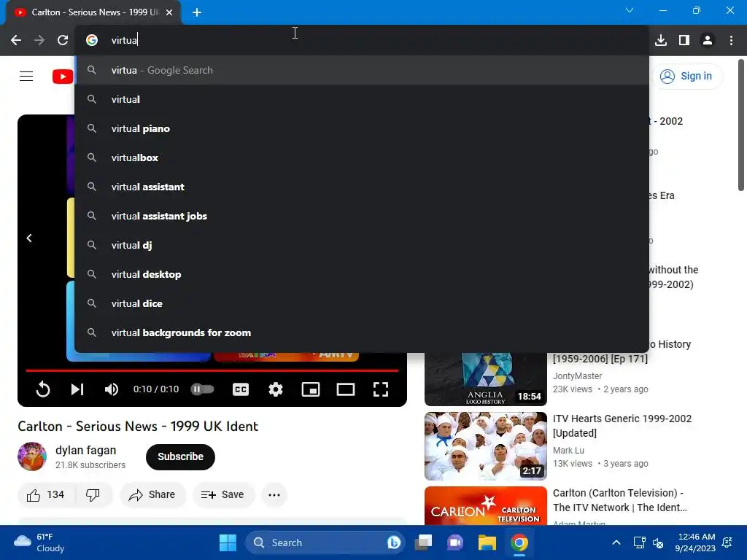
Task: Save the video to a playlist
Action: 223,495
